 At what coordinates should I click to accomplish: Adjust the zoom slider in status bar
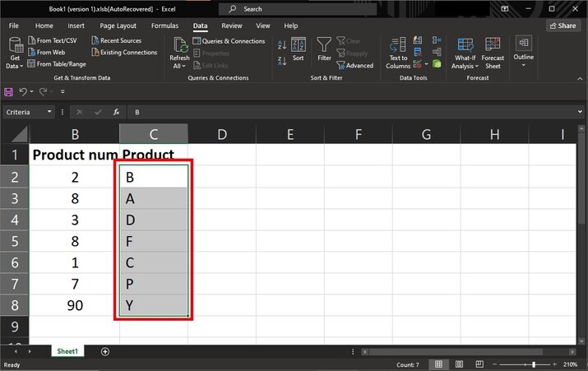pyautogui.click(x=534, y=364)
